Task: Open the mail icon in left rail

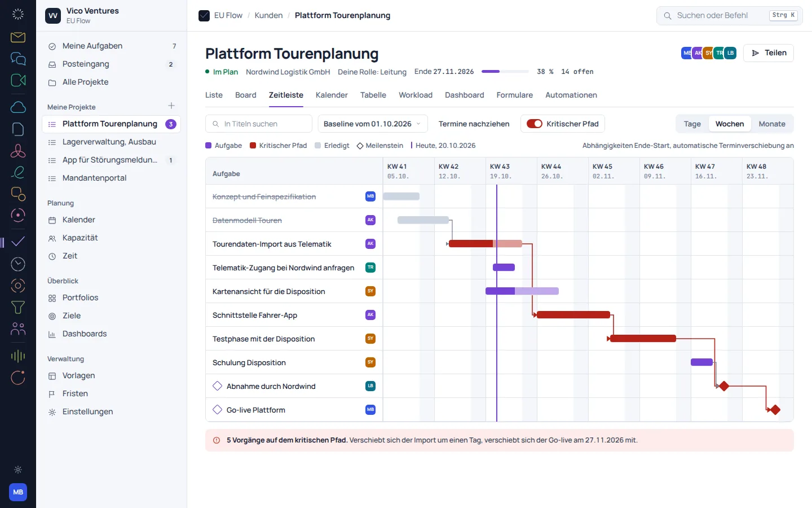Action: pyautogui.click(x=18, y=37)
